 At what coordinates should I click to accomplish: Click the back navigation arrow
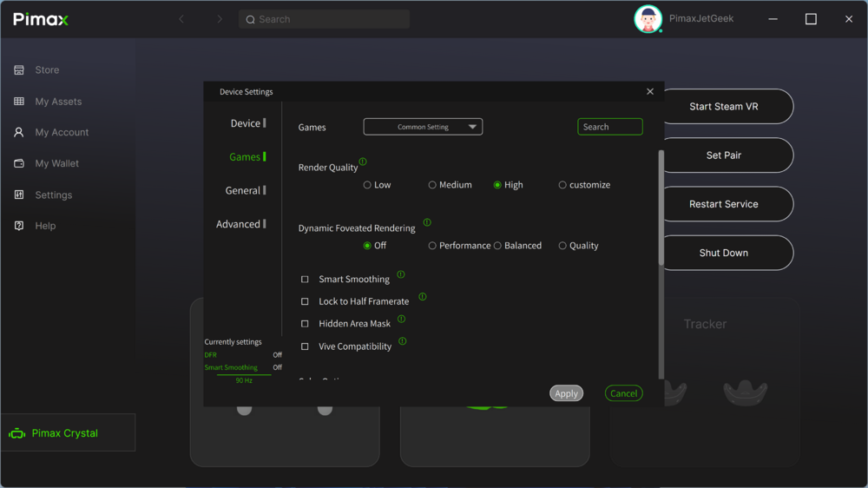tap(181, 19)
